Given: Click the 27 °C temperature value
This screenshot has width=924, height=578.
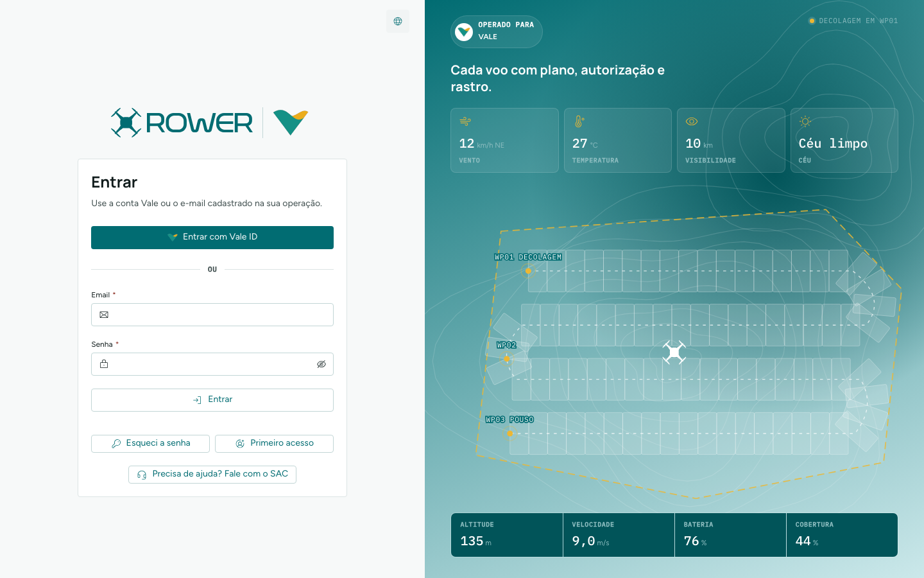Looking at the screenshot, I should tap(585, 144).
